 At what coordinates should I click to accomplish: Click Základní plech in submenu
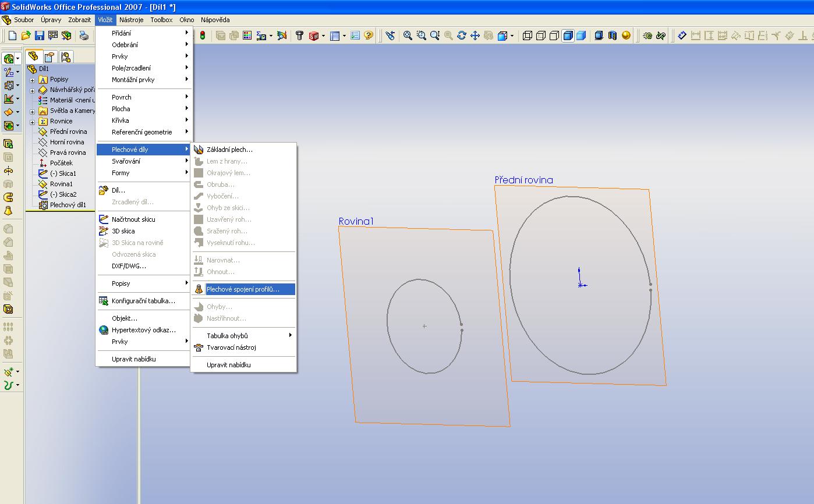point(229,150)
